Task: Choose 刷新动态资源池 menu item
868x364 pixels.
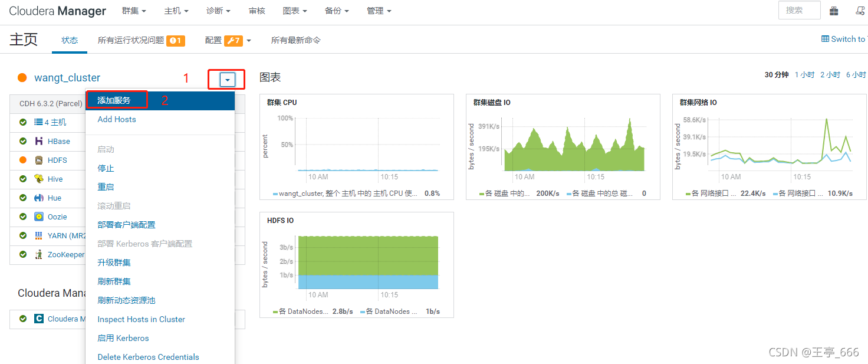Action: 126,300
